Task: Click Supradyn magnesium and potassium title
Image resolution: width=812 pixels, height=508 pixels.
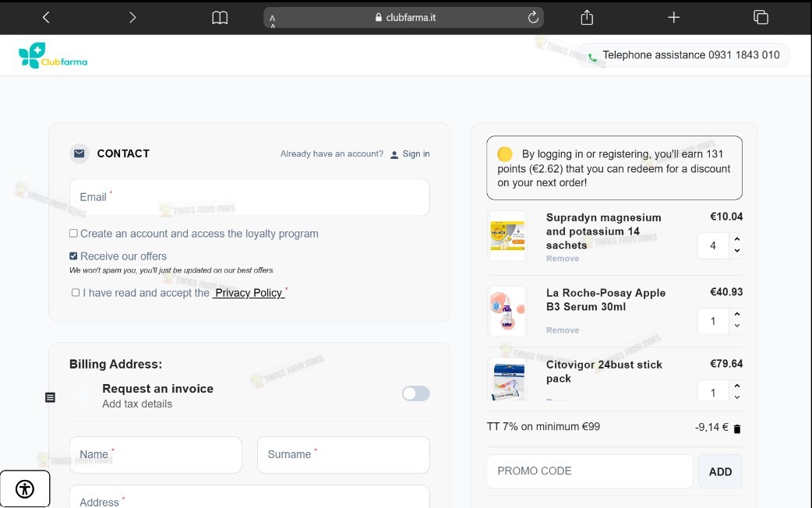Action: pyautogui.click(x=603, y=231)
